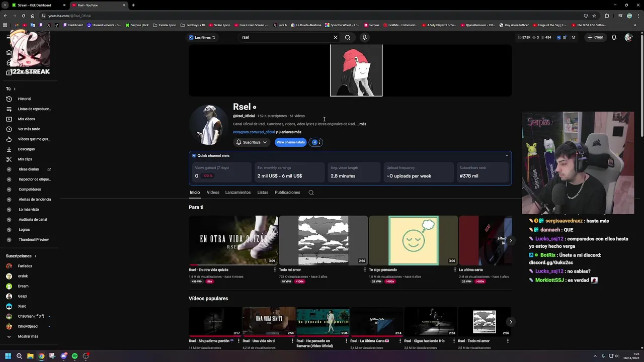This screenshot has height=362, width=644.
Task: Open options for En otra vida quizás
Action: pos(275,270)
